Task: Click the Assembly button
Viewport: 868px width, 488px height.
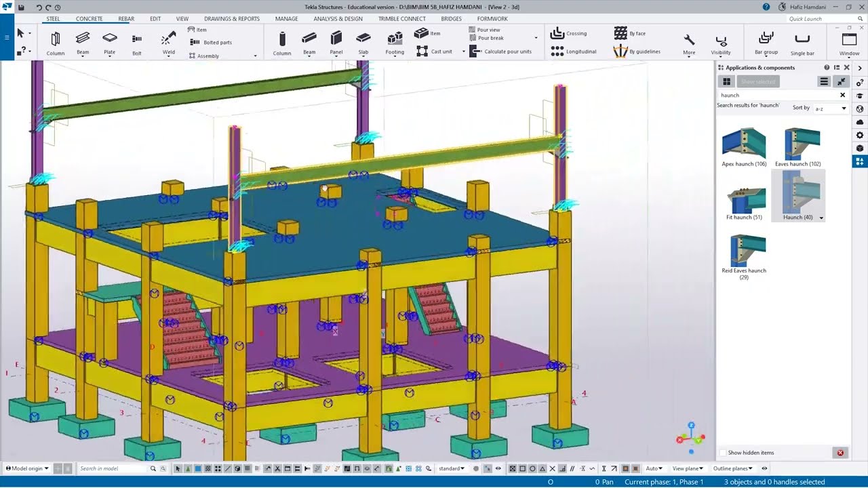Action: tap(203, 56)
